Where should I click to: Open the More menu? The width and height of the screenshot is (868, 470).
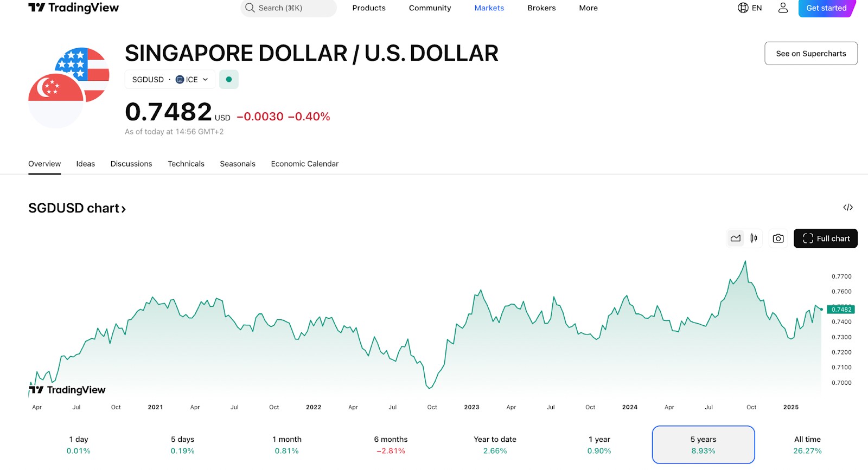click(x=588, y=8)
